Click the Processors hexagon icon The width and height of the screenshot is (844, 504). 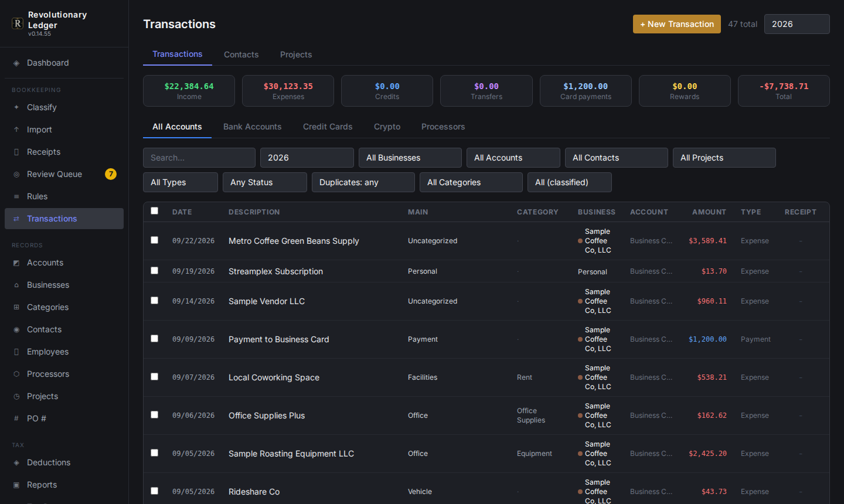pyautogui.click(x=16, y=374)
